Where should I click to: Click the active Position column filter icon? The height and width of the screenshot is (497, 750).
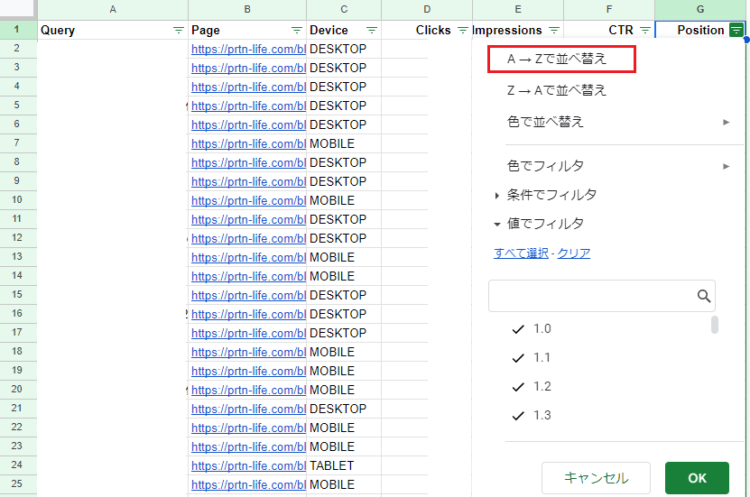point(737,31)
